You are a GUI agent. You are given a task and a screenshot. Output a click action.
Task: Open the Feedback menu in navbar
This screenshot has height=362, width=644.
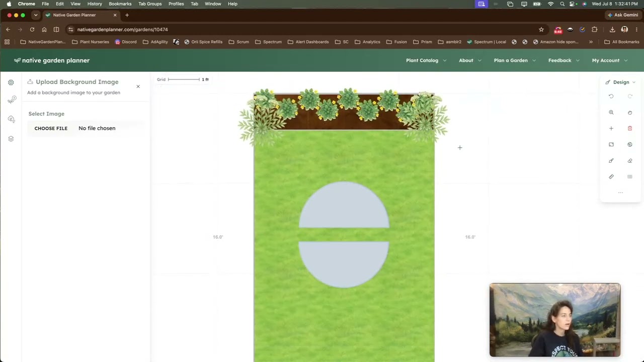click(x=564, y=60)
